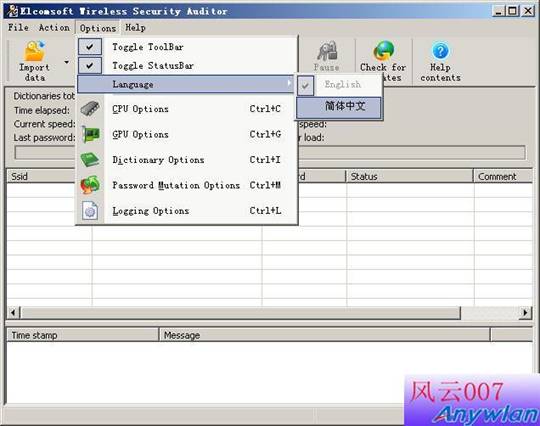
Task: Click the Time stamp column header
Action: [82, 335]
